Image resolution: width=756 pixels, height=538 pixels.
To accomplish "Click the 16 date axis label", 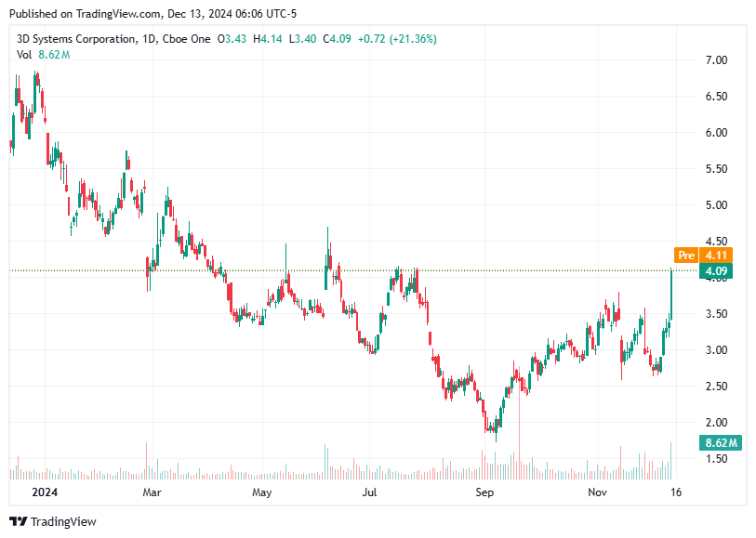I will coord(676,492).
